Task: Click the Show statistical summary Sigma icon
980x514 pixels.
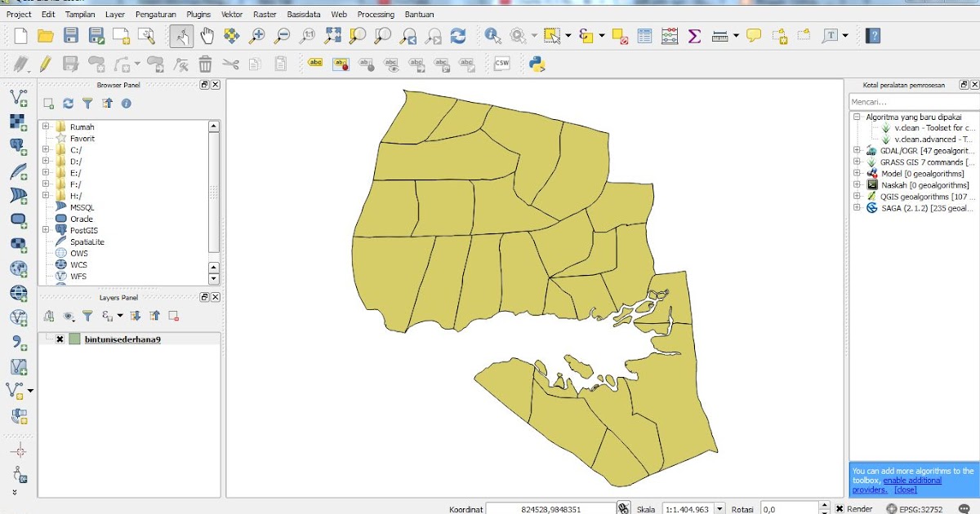Action: tap(694, 36)
